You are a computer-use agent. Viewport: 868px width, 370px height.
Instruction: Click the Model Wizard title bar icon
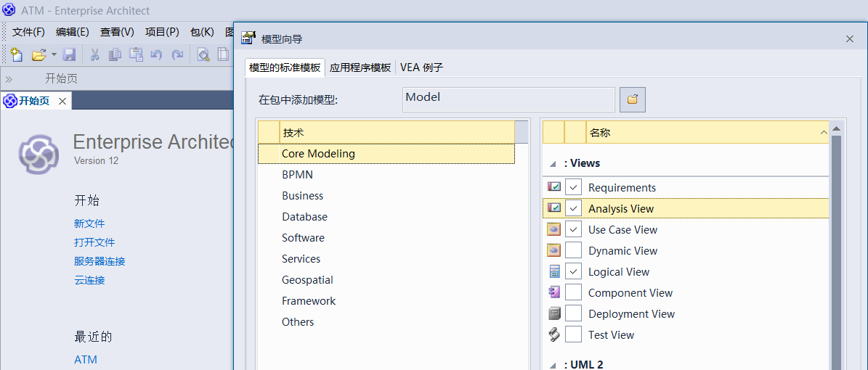(248, 38)
